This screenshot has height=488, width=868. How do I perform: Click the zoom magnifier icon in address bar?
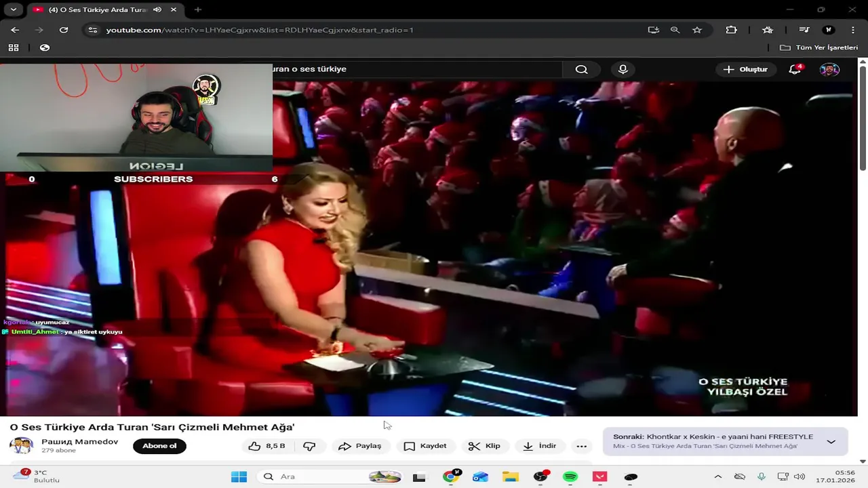[675, 30]
